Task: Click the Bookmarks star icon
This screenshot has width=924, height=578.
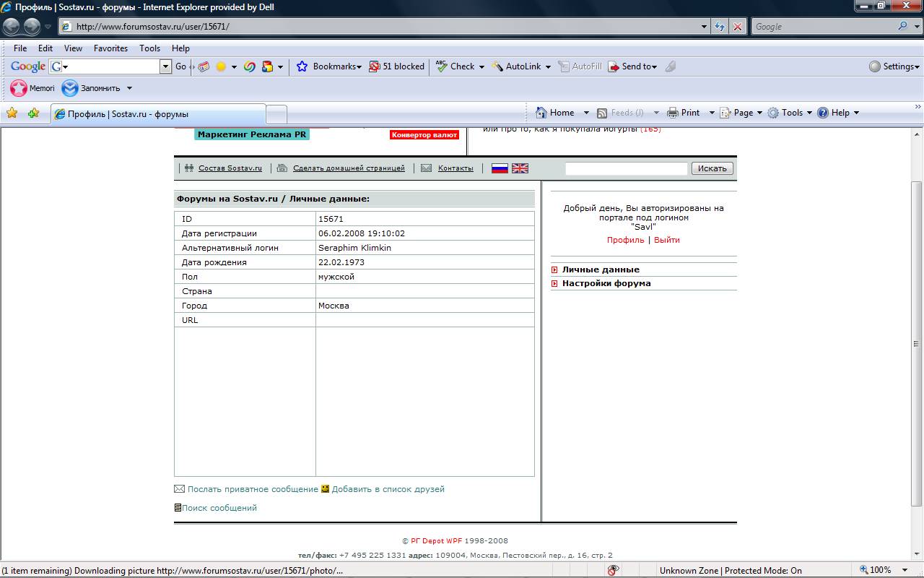Action: tap(302, 66)
